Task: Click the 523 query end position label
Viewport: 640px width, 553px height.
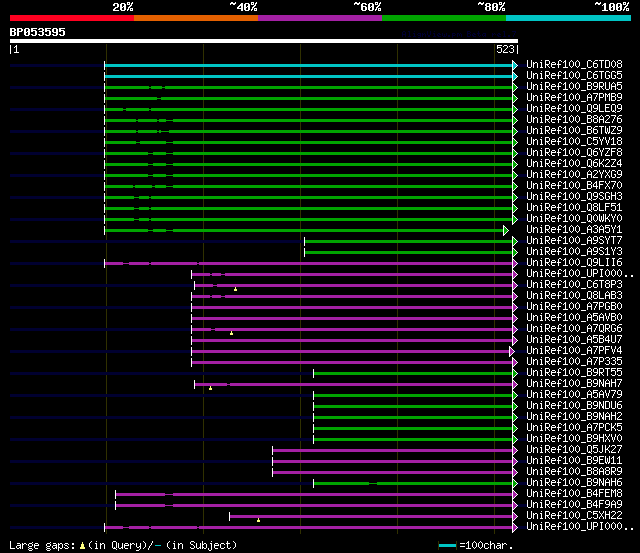Action: coord(505,49)
